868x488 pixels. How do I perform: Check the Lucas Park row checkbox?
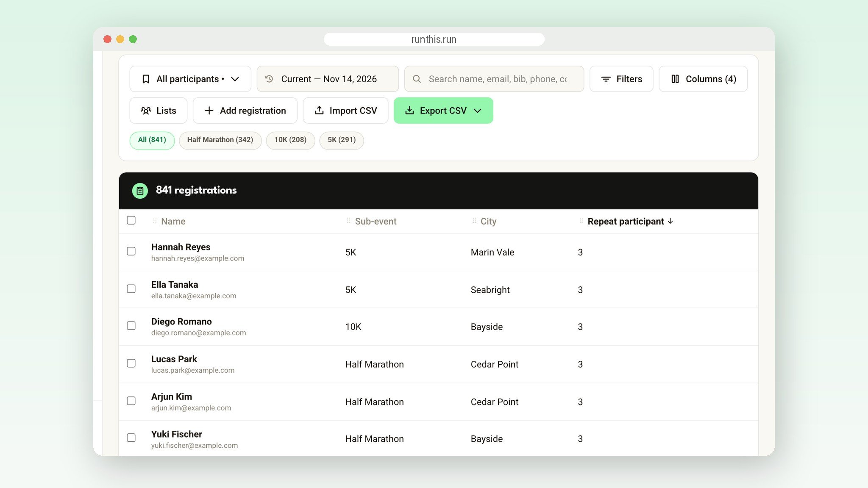pos(131,363)
